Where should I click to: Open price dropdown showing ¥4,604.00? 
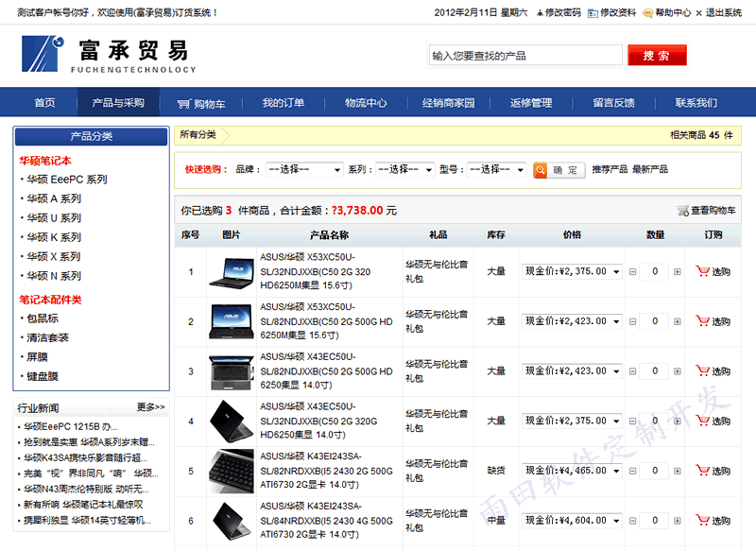(x=572, y=520)
